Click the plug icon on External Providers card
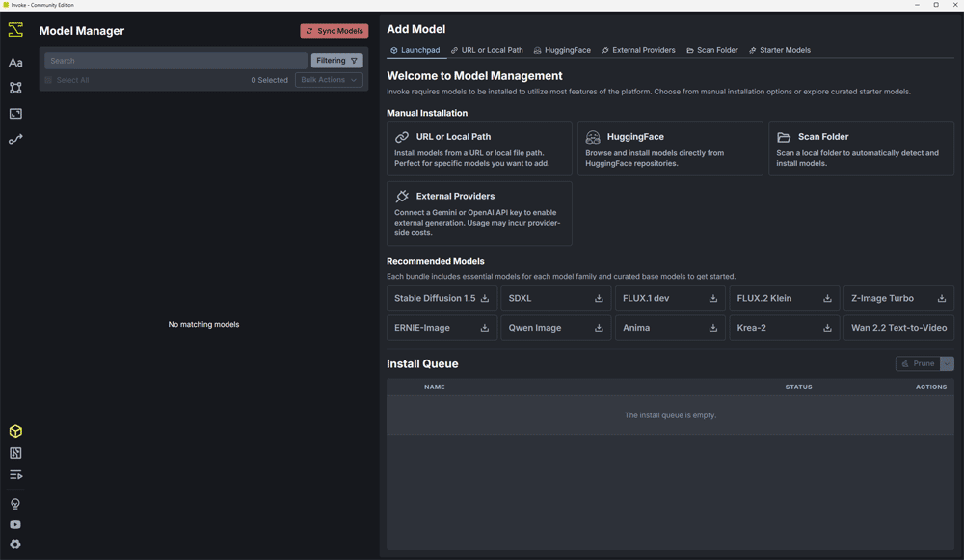This screenshot has width=964, height=560. tap(402, 196)
